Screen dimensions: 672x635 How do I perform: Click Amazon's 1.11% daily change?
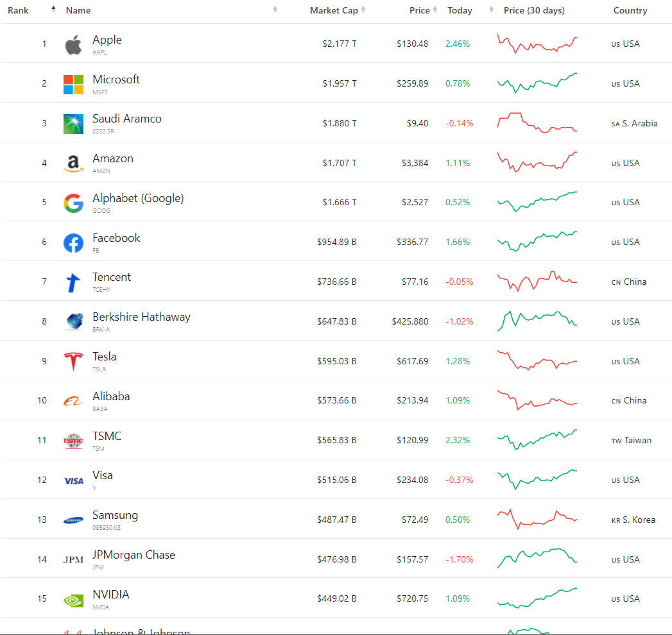pyautogui.click(x=458, y=163)
